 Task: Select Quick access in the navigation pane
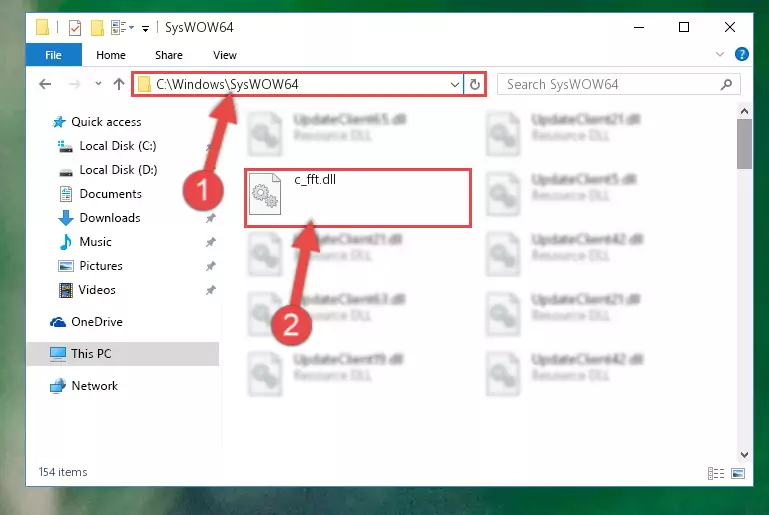pos(106,122)
